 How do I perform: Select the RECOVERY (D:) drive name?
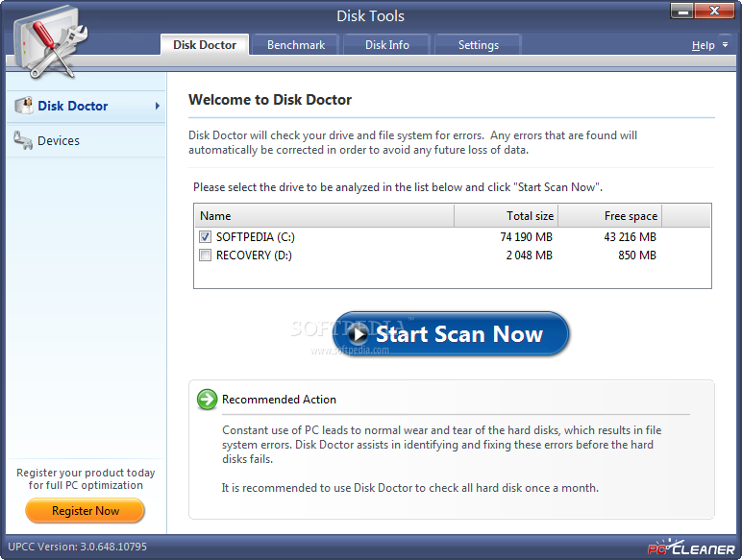click(x=254, y=256)
